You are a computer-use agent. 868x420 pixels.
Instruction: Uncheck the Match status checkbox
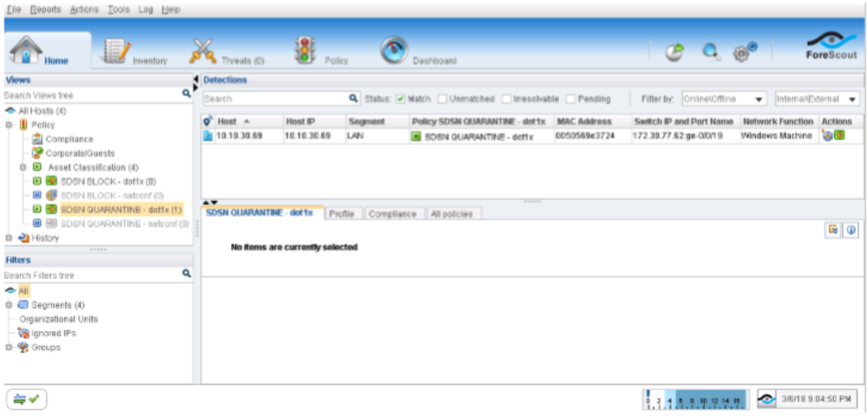point(400,99)
